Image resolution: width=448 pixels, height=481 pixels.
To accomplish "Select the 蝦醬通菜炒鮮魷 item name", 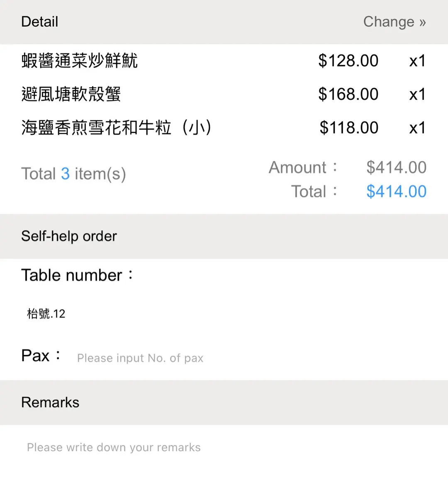I will click(79, 61).
